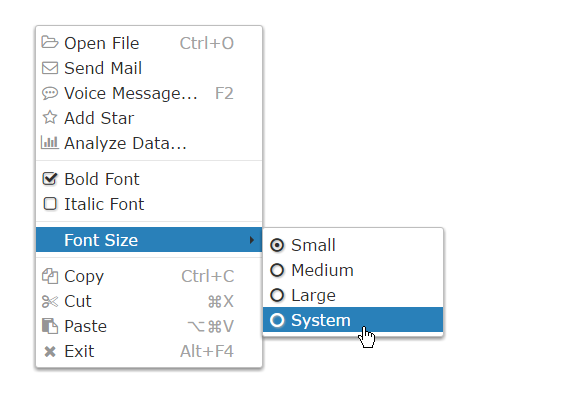Uncheck the Bold Font checkbox
The width and height of the screenshot is (583, 398).
(49, 179)
